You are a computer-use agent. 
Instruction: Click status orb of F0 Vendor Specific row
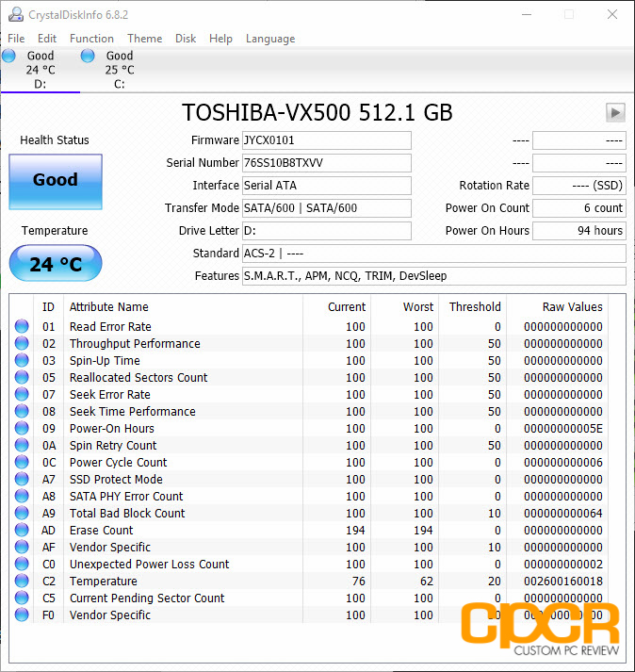pyautogui.click(x=22, y=615)
